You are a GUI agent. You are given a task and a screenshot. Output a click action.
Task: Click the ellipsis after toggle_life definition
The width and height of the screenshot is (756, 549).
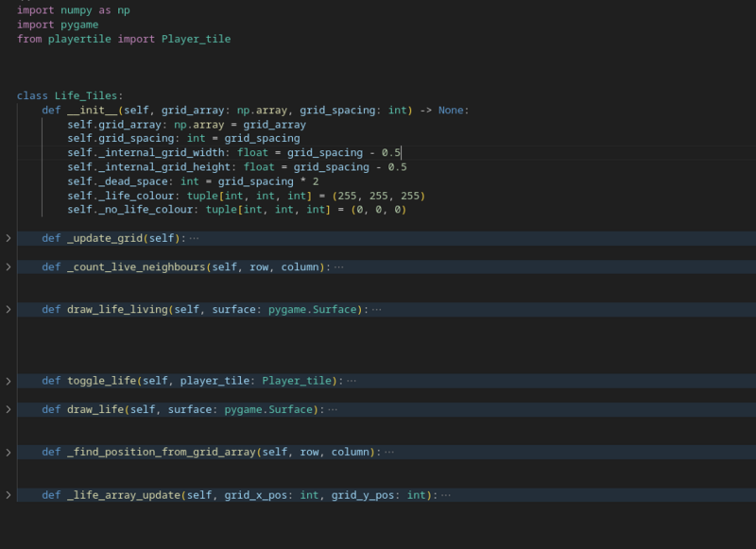(352, 381)
